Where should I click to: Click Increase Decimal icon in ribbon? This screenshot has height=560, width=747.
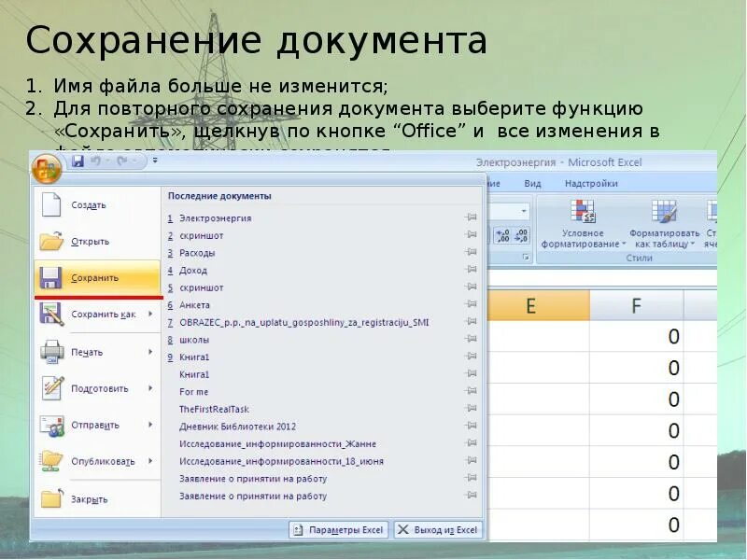coord(503,236)
